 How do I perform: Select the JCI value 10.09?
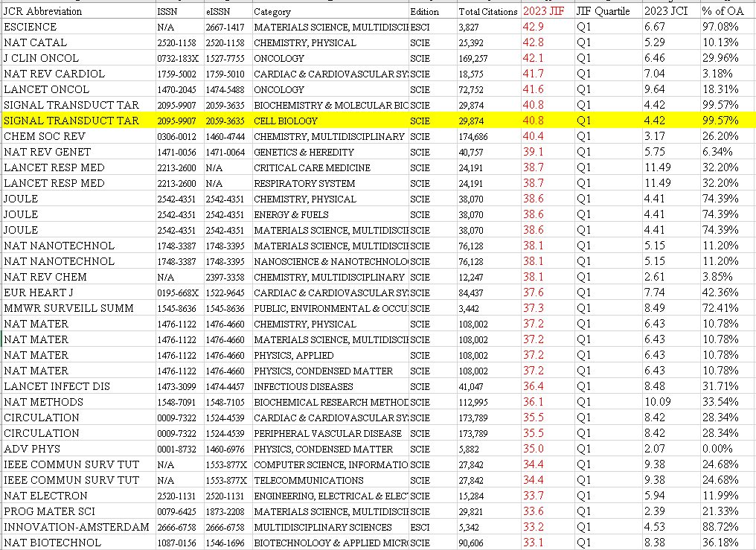coord(658,402)
